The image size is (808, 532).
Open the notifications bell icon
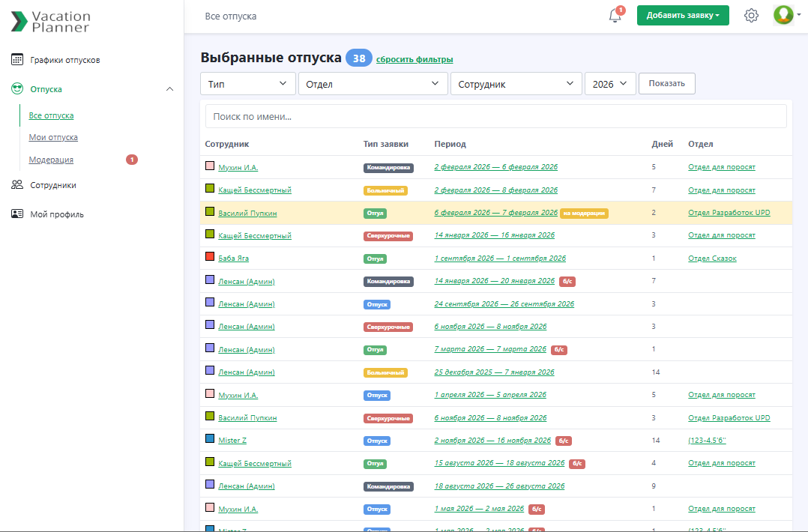click(615, 16)
